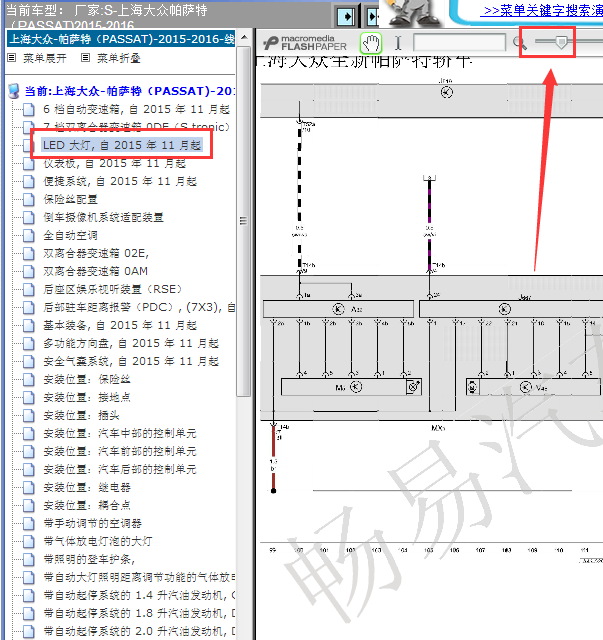The image size is (603, 640).
Task: Click the FlashPaper zoom slider handle
Action: [x=561, y=41]
